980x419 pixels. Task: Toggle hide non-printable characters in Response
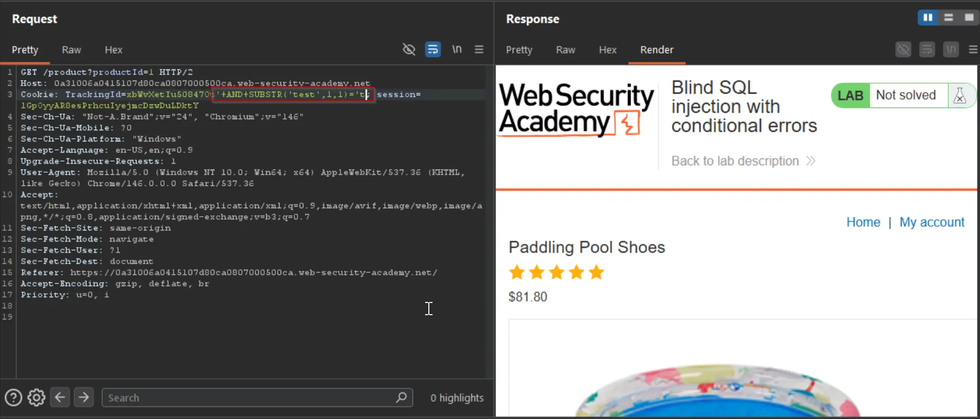coord(903,50)
